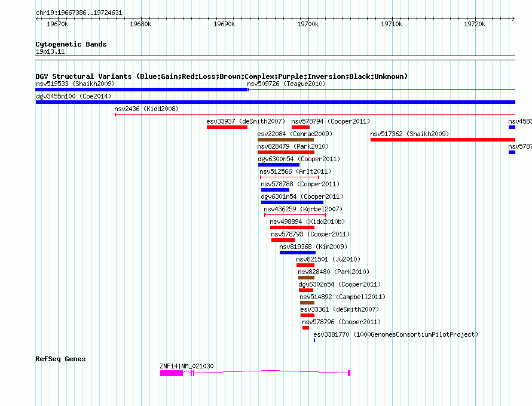532x406 pixels.
Task: Click the dgv6302n54 (Cooper2011) label
Action: [x=340, y=284]
